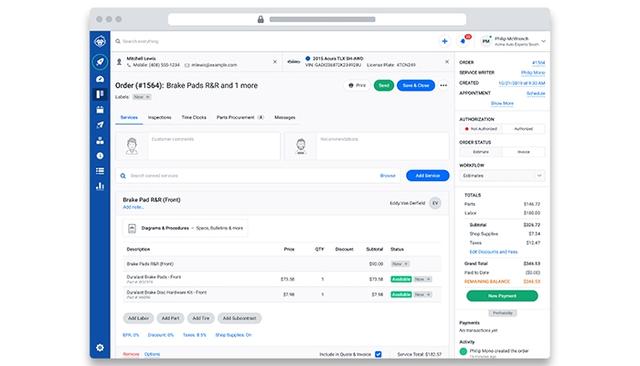
Task: Open the Labels dropdown under order title
Action: [x=142, y=97]
